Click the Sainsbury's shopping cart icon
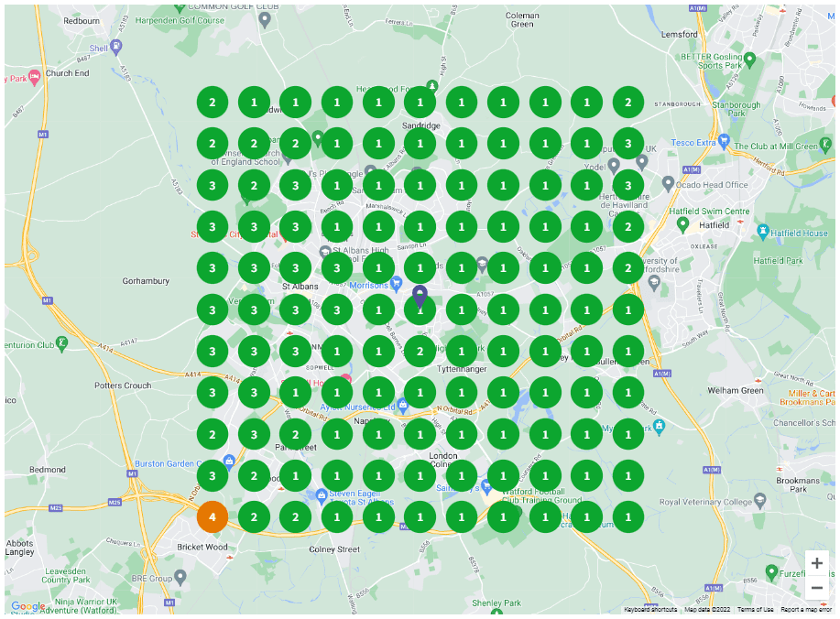840x619 pixels. click(x=486, y=486)
